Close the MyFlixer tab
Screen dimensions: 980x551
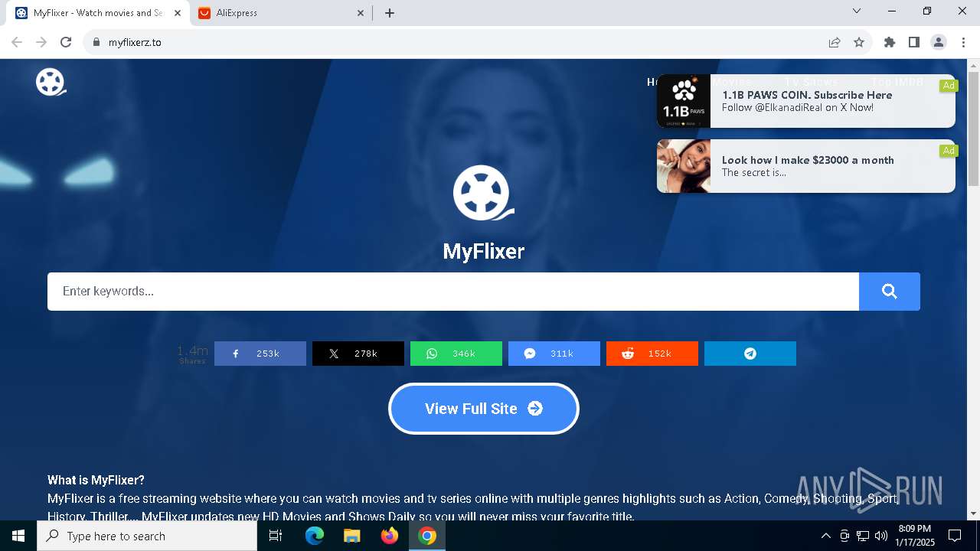tap(178, 13)
